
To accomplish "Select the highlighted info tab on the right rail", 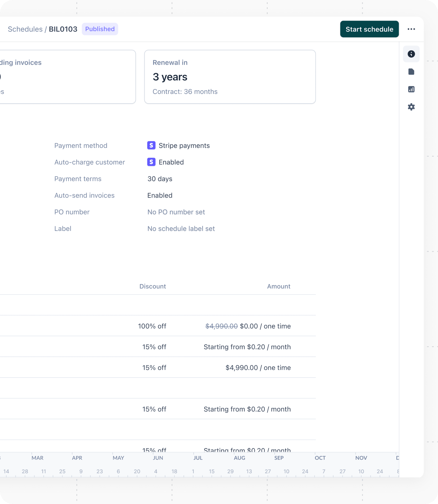I will 411,54.
